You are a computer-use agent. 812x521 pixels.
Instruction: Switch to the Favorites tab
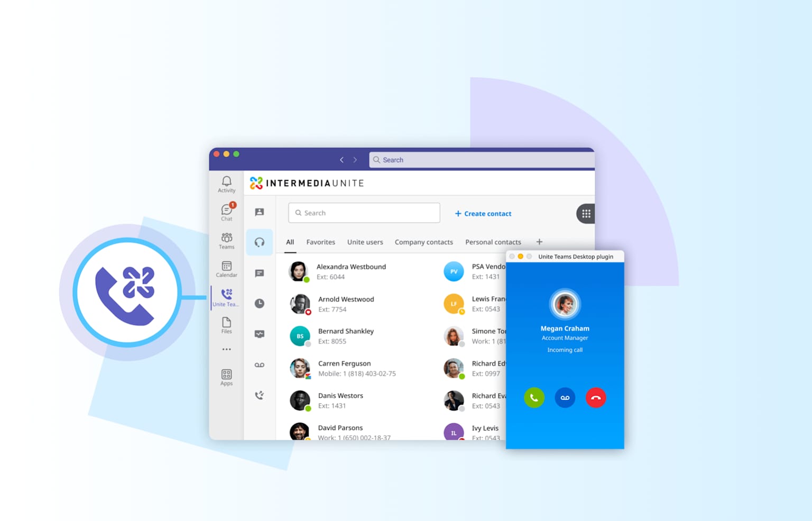(321, 242)
